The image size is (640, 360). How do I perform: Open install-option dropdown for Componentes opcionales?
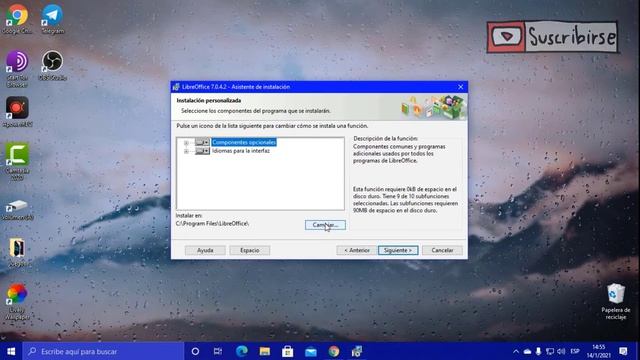202,142
